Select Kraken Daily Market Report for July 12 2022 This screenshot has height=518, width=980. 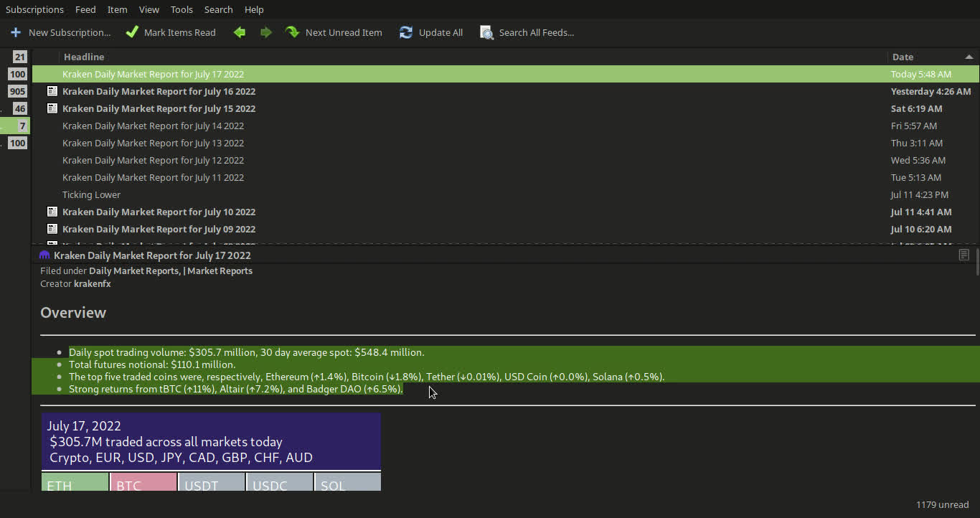click(x=505, y=160)
